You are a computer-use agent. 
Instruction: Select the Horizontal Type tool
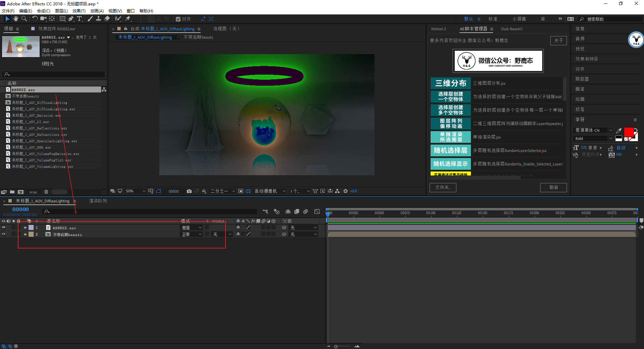pos(79,19)
